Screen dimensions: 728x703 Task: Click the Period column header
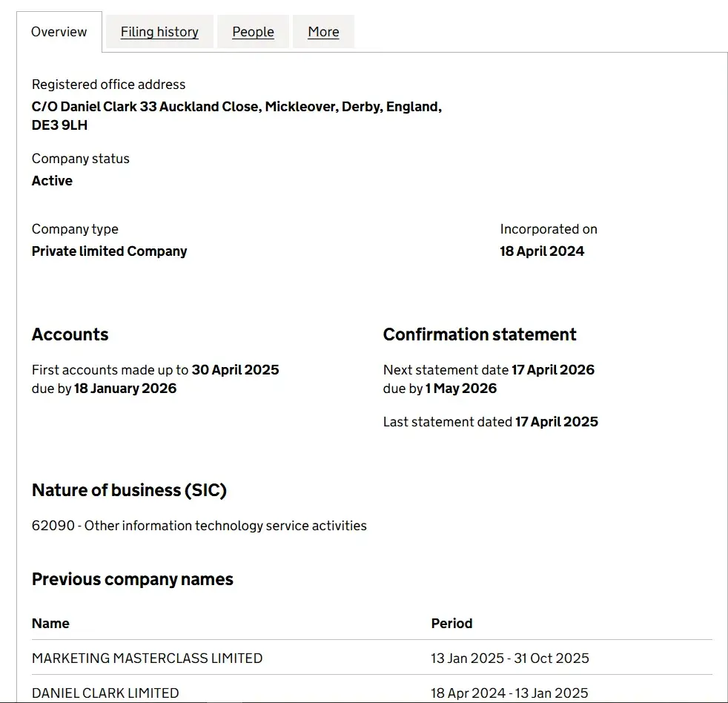click(451, 623)
